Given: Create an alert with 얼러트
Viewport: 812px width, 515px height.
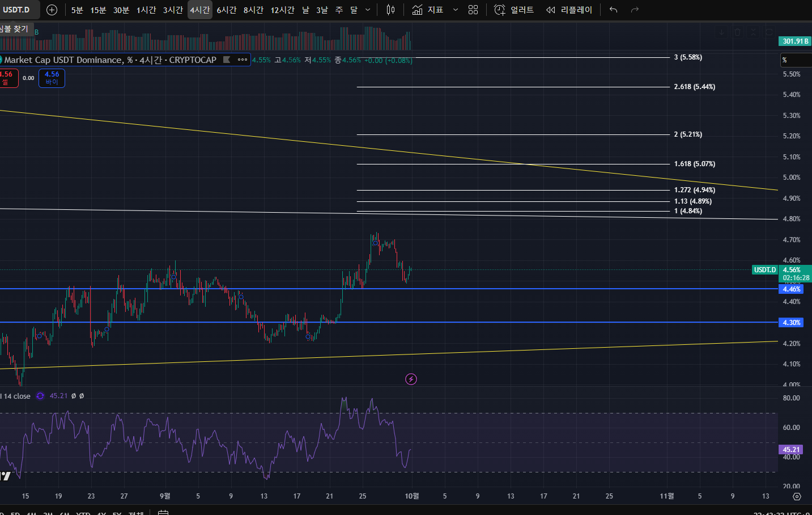Looking at the screenshot, I should pyautogui.click(x=514, y=10).
